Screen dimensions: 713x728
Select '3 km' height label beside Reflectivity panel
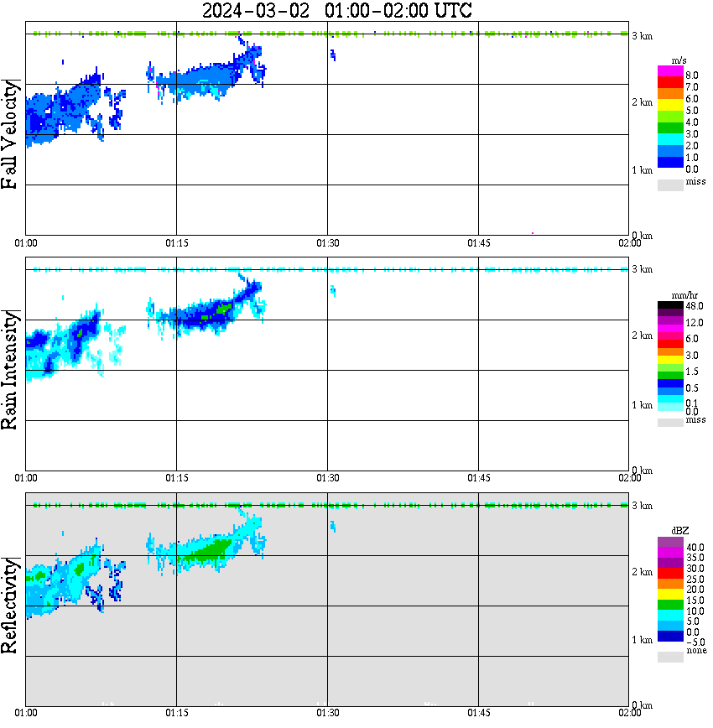pyautogui.click(x=643, y=506)
